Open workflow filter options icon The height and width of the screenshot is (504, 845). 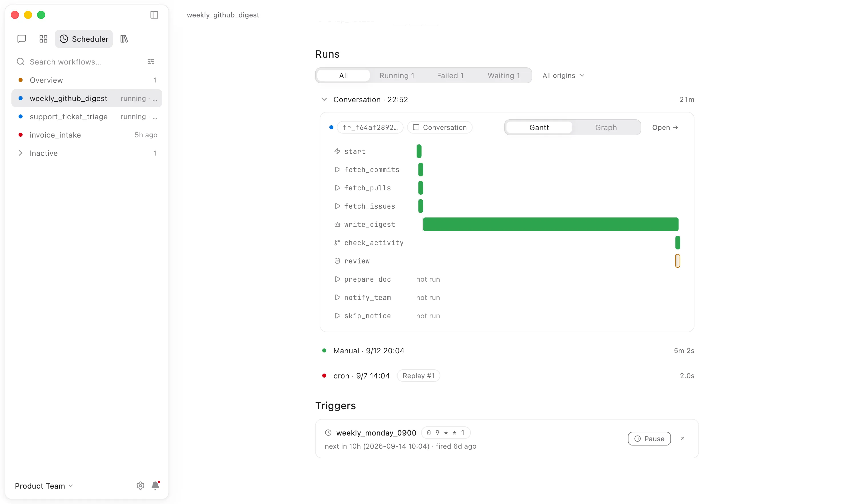pyautogui.click(x=151, y=61)
